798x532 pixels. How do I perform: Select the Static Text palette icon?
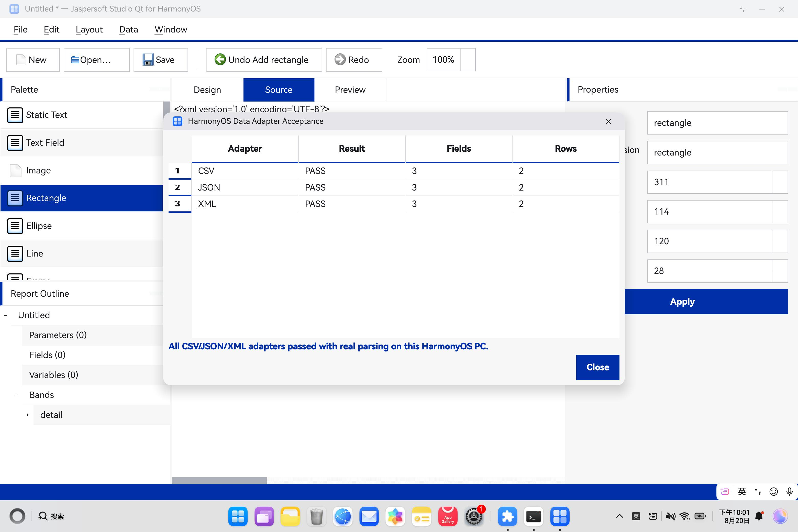click(x=15, y=115)
